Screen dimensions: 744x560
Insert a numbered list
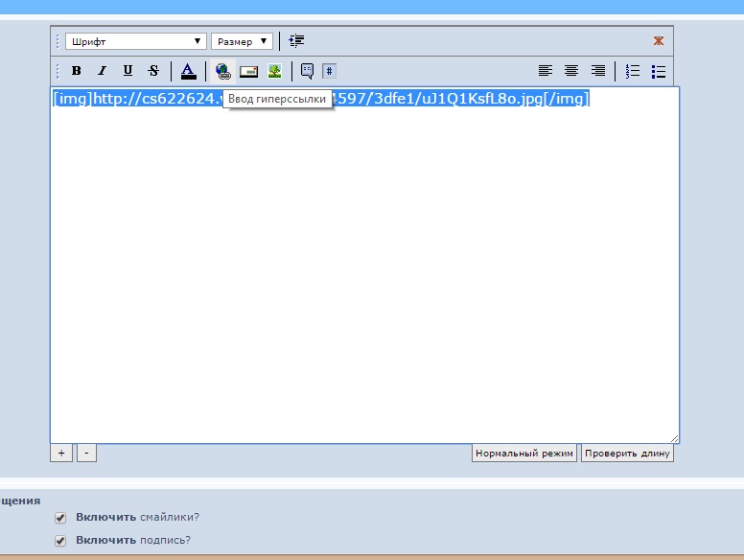click(x=633, y=71)
